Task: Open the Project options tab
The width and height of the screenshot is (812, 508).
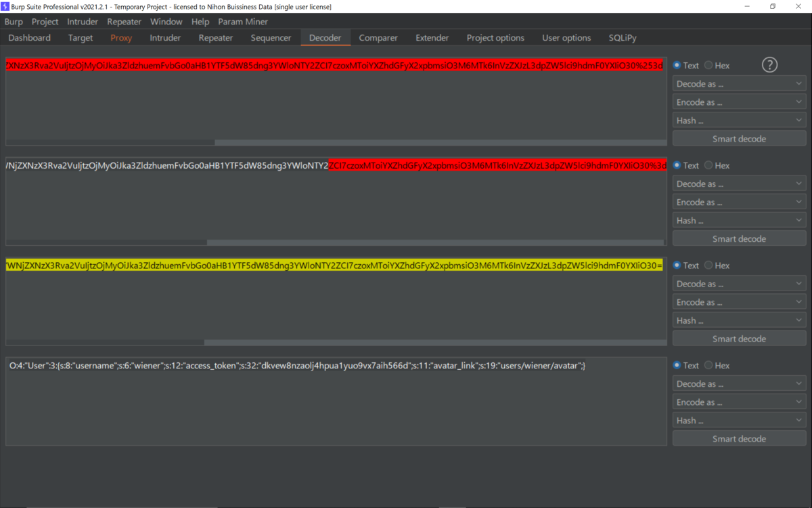Action: [x=495, y=38]
